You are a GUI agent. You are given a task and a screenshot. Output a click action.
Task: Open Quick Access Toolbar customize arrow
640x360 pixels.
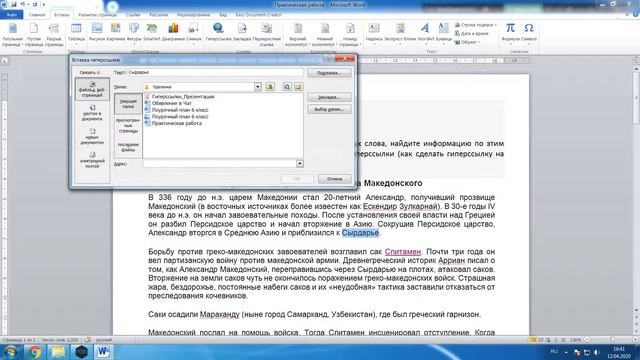point(44,4)
